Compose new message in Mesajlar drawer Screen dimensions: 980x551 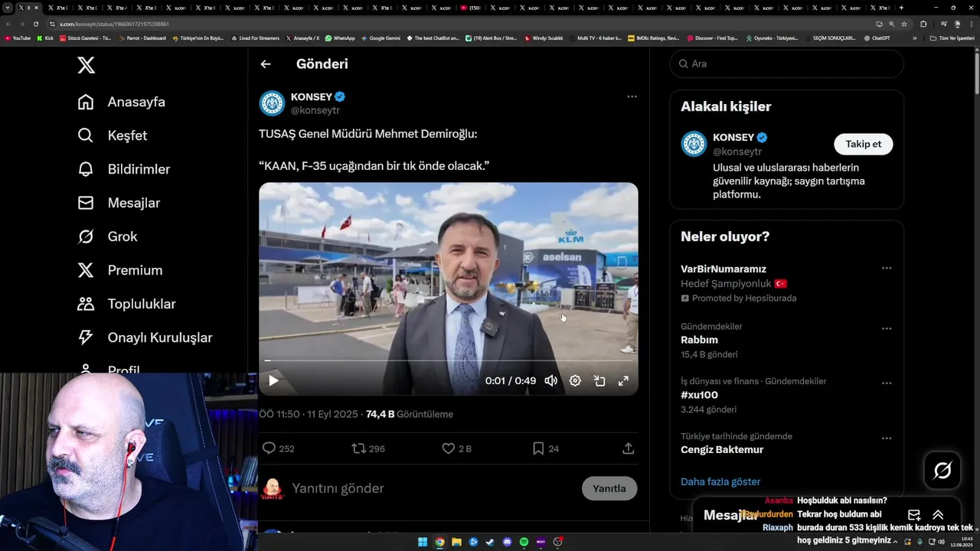913,515
